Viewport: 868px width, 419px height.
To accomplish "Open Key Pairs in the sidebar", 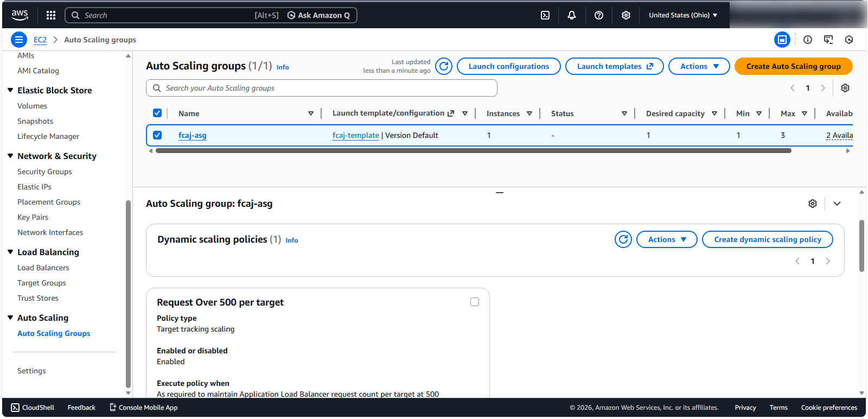I will (33, 217).
